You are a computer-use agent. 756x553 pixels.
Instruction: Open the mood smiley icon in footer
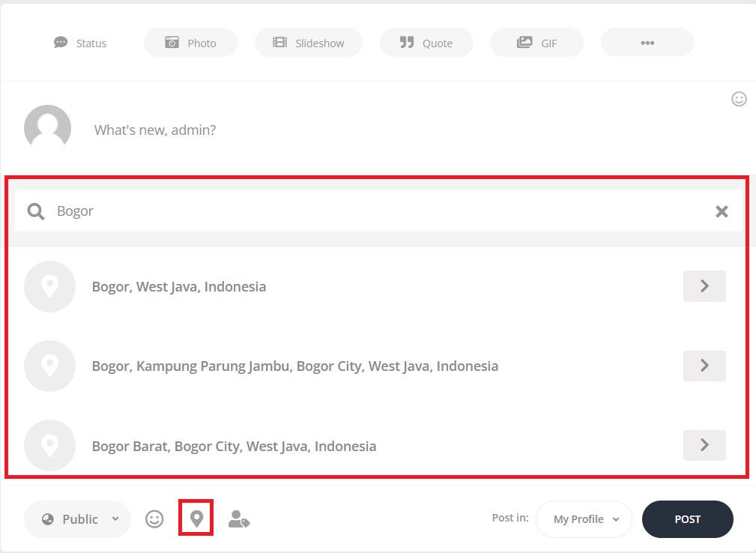point(154,519)
